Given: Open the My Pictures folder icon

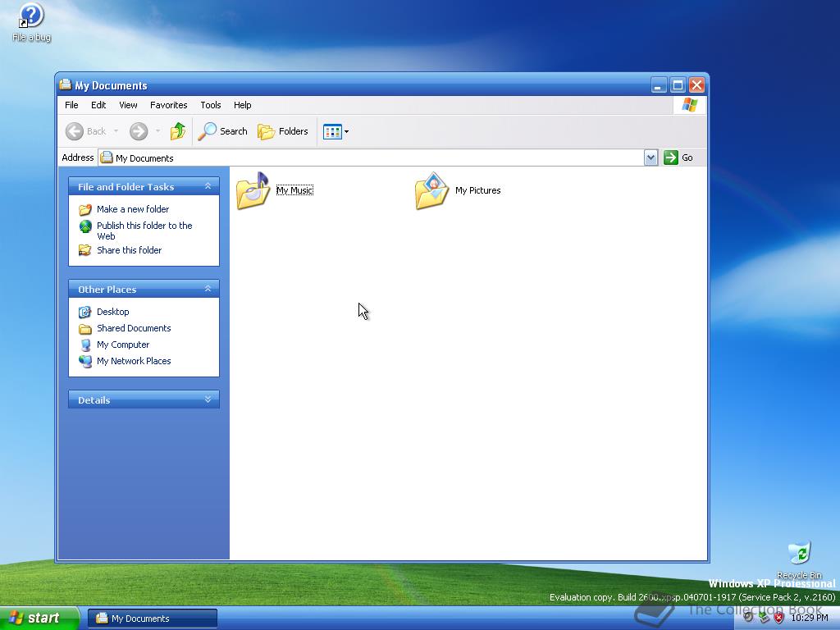Looking at the screenshot, I should click(431, 190).
